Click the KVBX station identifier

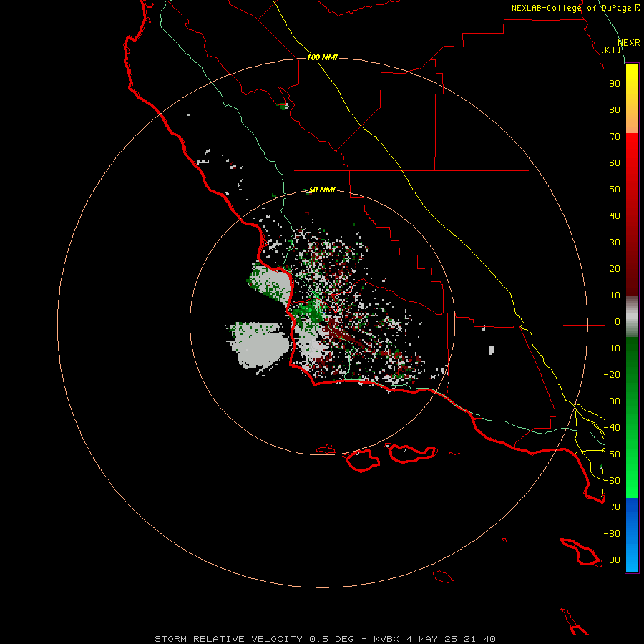tap(386, 639)
